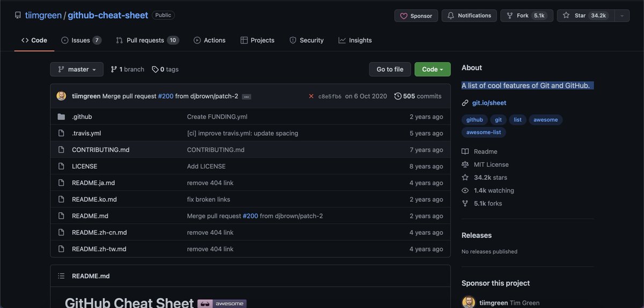Click the Go to file button

pos(390,69)
